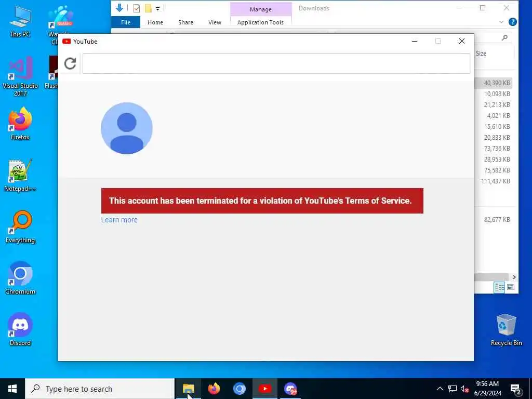Image resolution: width=532 pixels, height=399 pixels.
Task: Click the taskbar search box
Action: [100, 389]
